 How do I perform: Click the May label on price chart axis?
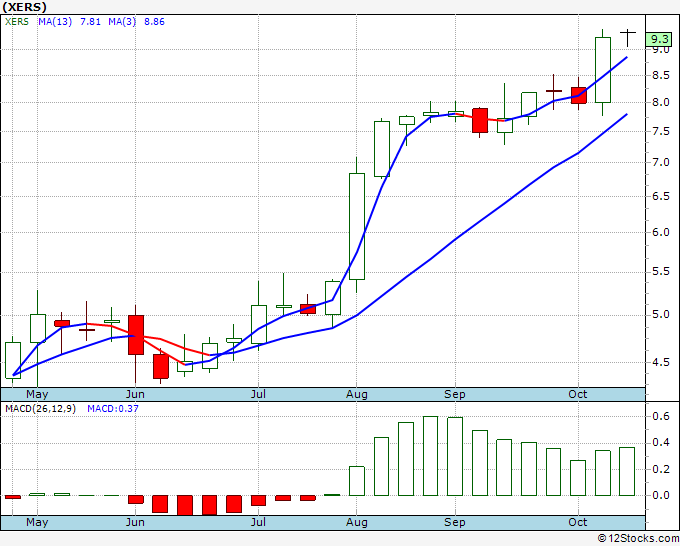pyautogui.click(x=37, y=394)
